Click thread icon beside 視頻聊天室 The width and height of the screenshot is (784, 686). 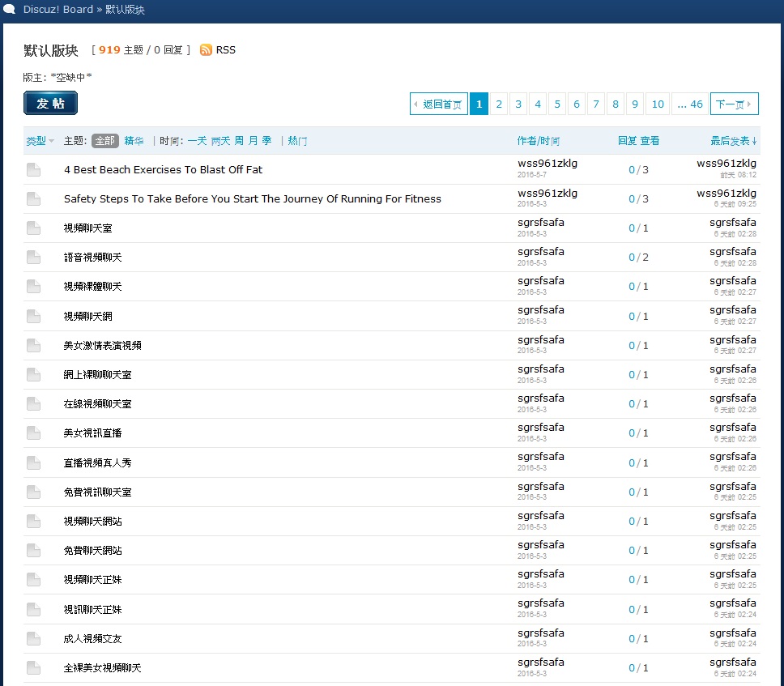pyautogui.click(x=33, y=228)
